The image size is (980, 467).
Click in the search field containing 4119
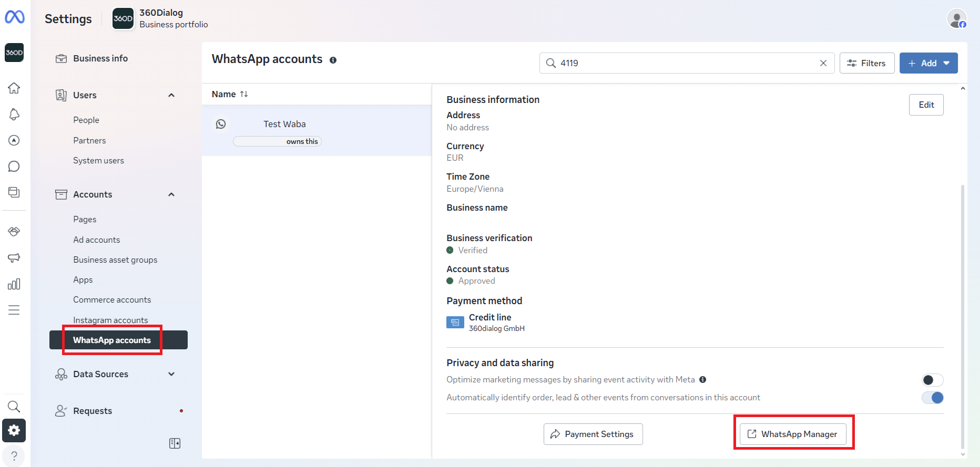coord(687,63)
